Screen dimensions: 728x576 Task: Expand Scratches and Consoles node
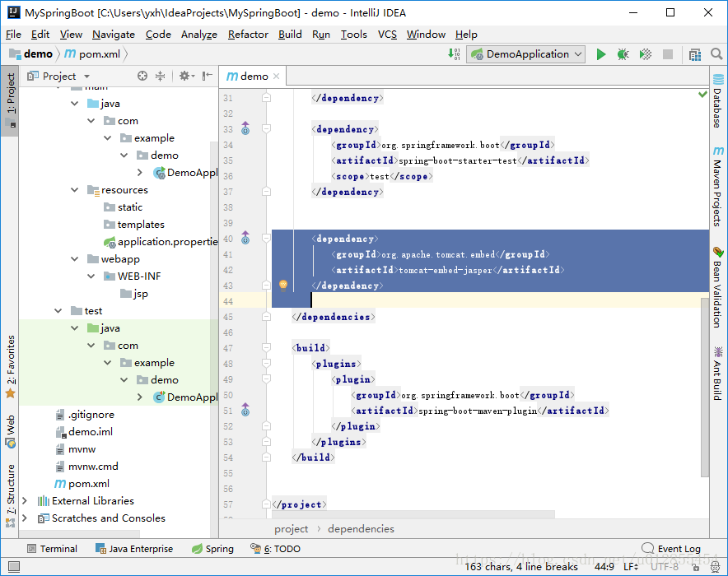[25, 518]
